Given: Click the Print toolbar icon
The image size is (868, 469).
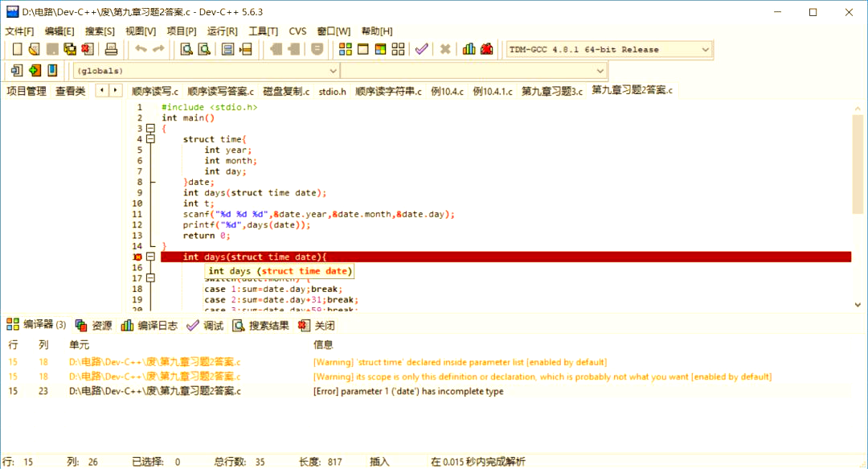Looking at the screenshot, I should [x=111, y=49].
